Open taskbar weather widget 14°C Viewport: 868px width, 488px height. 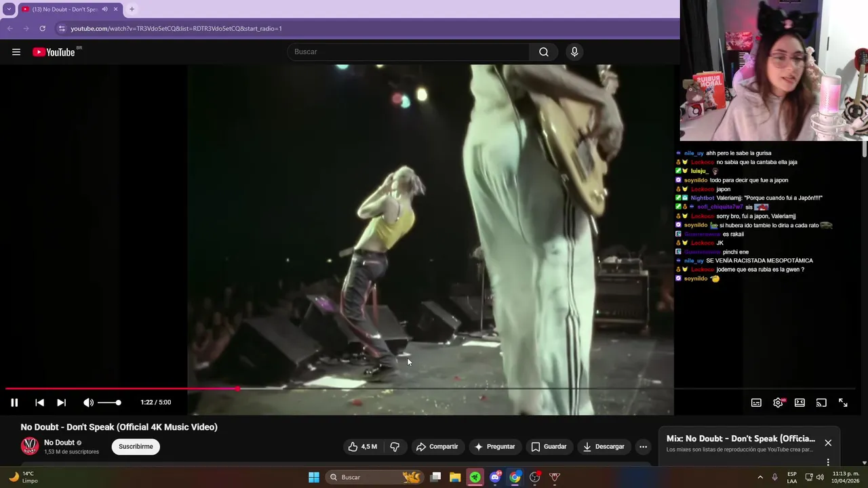(x=23, y=477)
